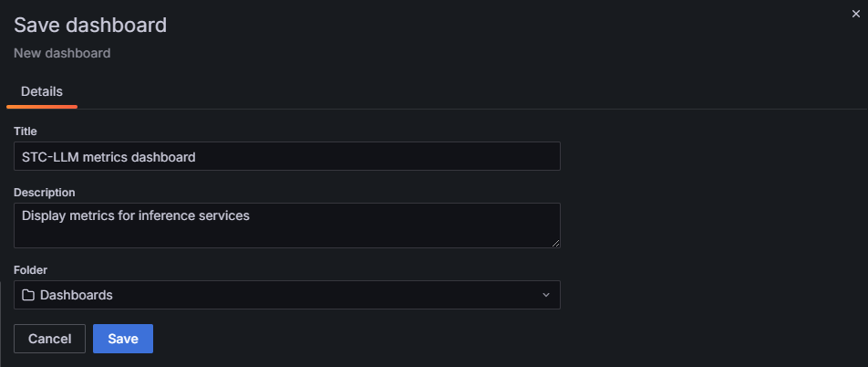Click the Folder field label
This screenshot has width=868, height=367.
pos(30,270)
